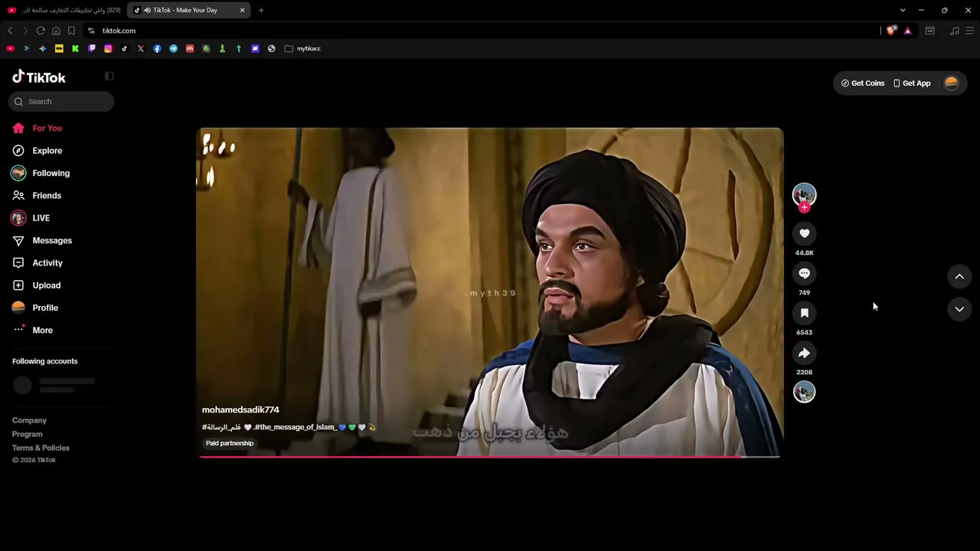Screen dimensions: 980x551
Task: Open the Kick bookmark in the bookmarks bar
Action: [x=75, y=48]
